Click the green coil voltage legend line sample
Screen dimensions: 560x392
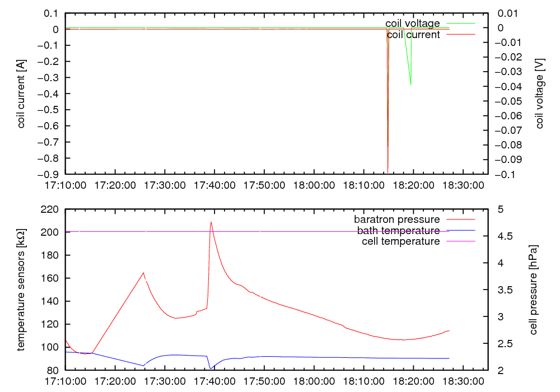(460, 24)
